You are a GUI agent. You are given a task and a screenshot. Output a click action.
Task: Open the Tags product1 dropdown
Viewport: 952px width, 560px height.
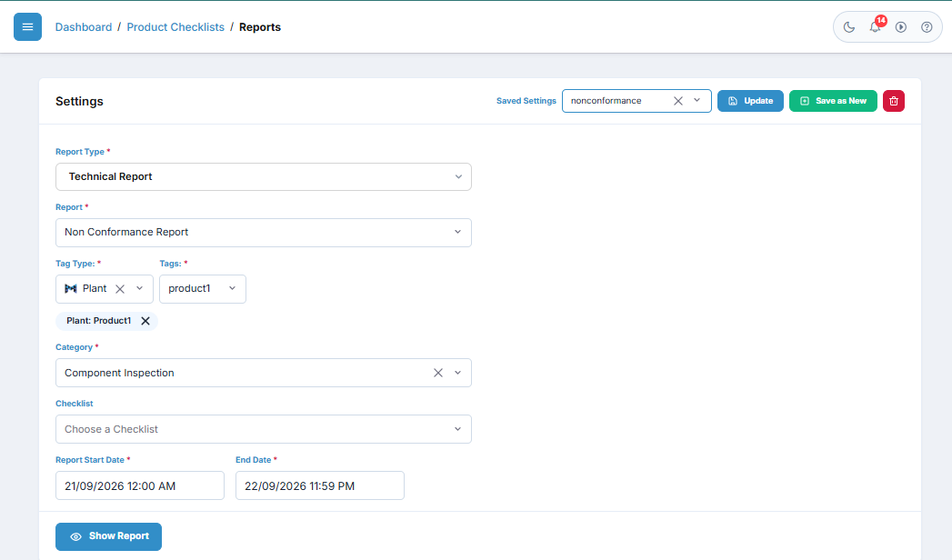pos(203,289)
